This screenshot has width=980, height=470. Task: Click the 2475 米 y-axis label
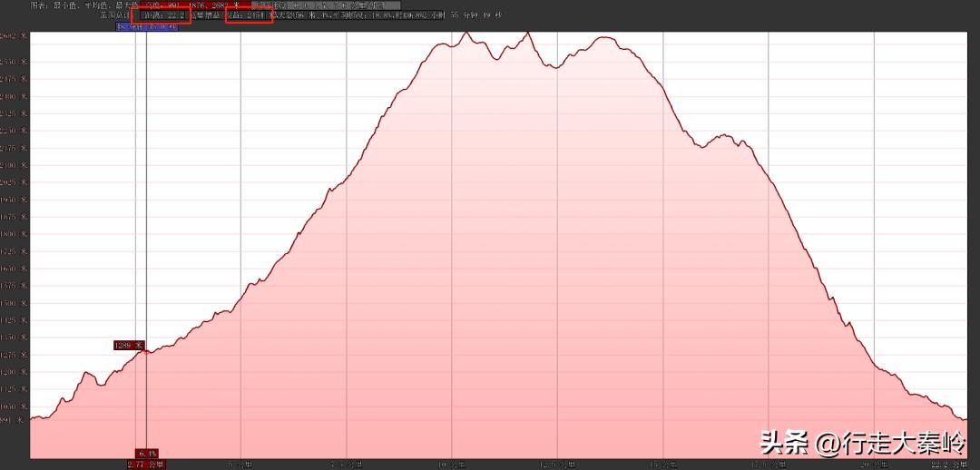[x=15, y=79]
